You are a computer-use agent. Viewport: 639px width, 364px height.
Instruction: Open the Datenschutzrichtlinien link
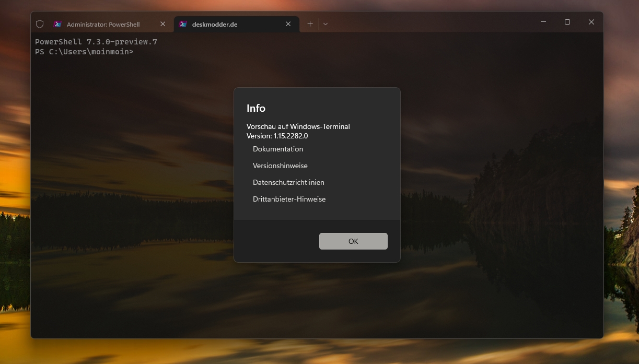click(x=288, y=182)
